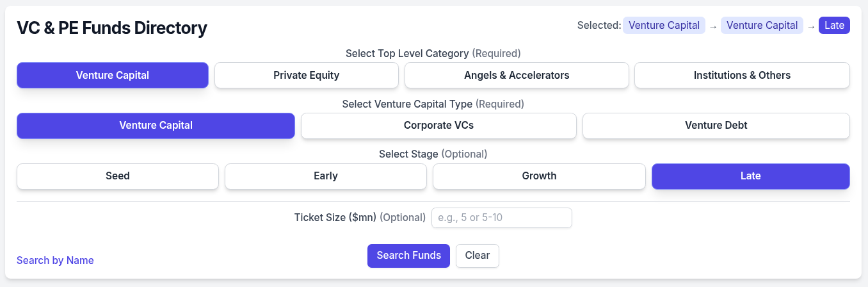Viewport: 868px width, 287px height.
Task: Click the Late chip in Selected breadcrumb
Action: [834, 26]
